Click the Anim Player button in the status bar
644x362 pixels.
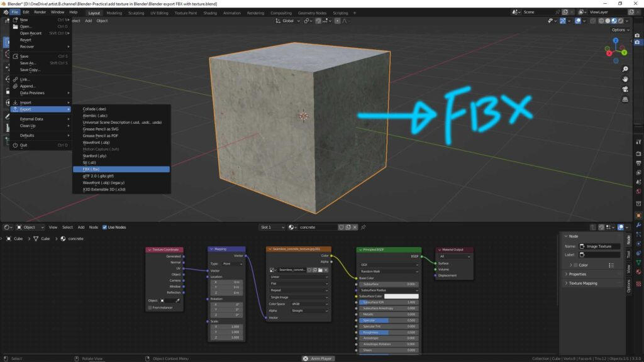coord(318,359)
